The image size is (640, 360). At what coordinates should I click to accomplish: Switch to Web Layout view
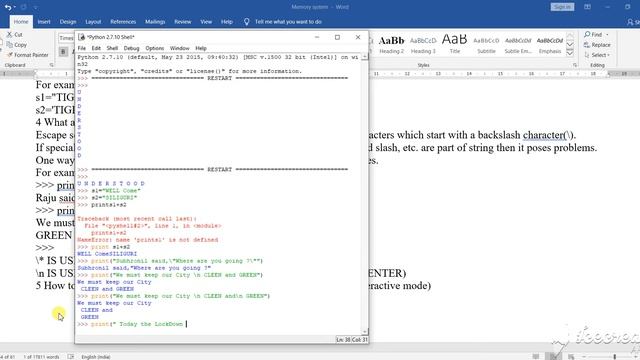coord(571,357)
